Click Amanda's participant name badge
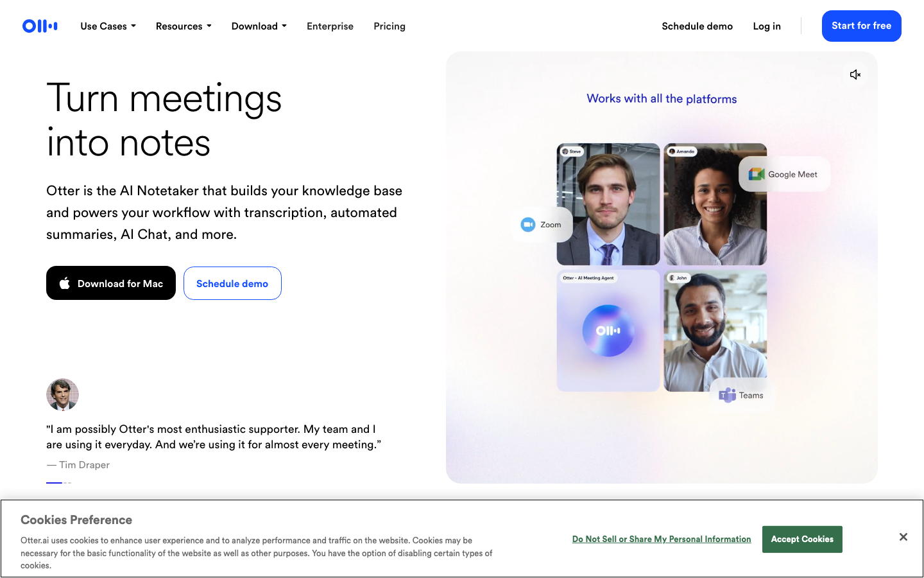This screenshot has width=924, height=578. tap(681, 151)
